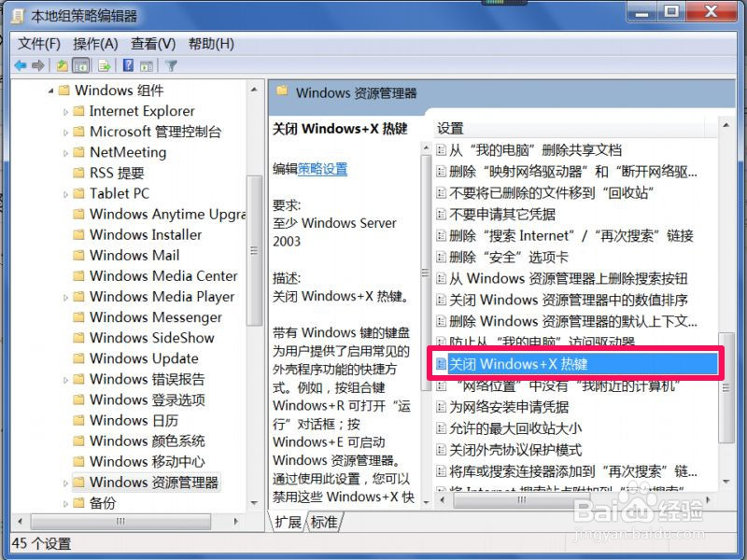Collapse the Windows 组件 tree node

tap(50, 91)
